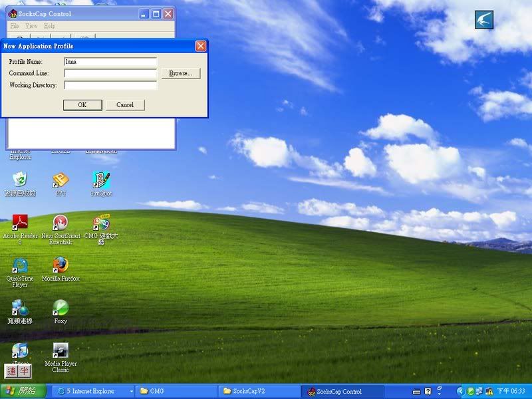Select the QuickTime Player desktop icon
532x399 pixels.
click(x=20, y=265)
